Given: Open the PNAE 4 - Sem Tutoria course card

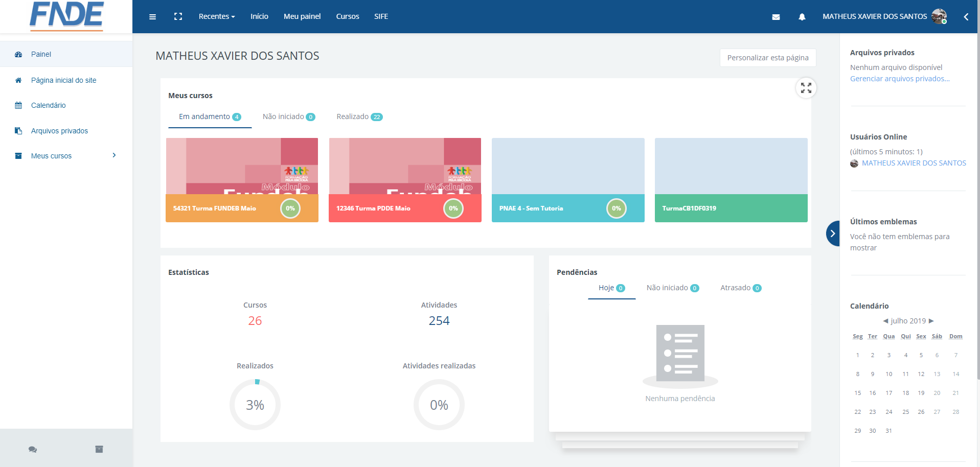Looking at the screenshot, I should [567, 180].
